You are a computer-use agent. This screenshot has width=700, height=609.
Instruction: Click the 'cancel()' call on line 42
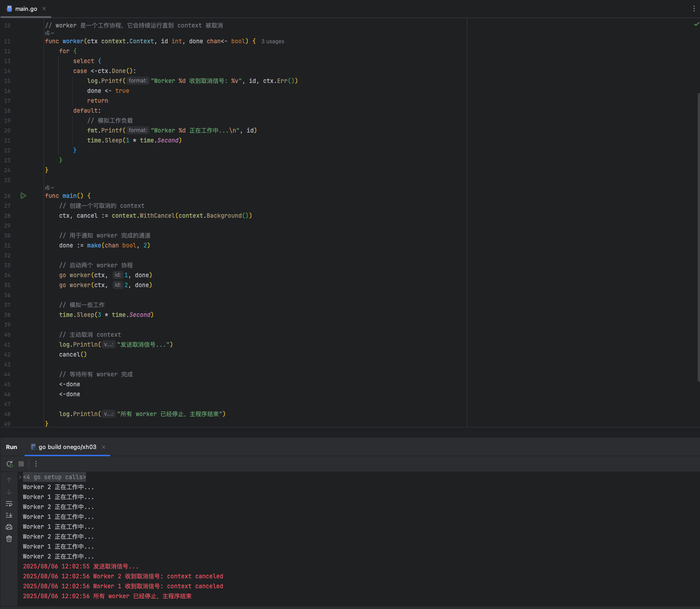point(73,355)
